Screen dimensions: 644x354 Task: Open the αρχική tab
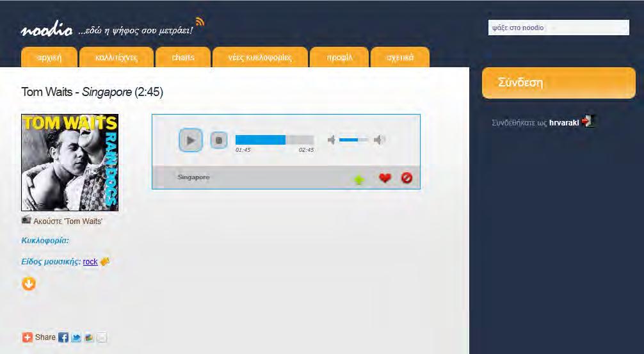tap(49, 57)
